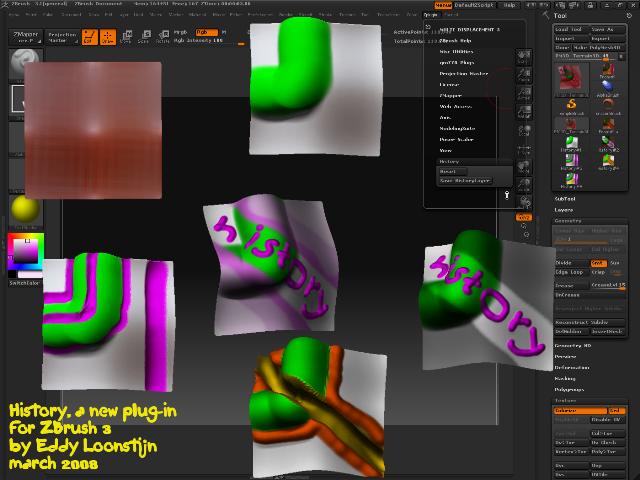Image resolution: width=640 pixels, height=480 pixels.
Task: Click the Save HistoryLayer button
Action: (x=465, y=181)
